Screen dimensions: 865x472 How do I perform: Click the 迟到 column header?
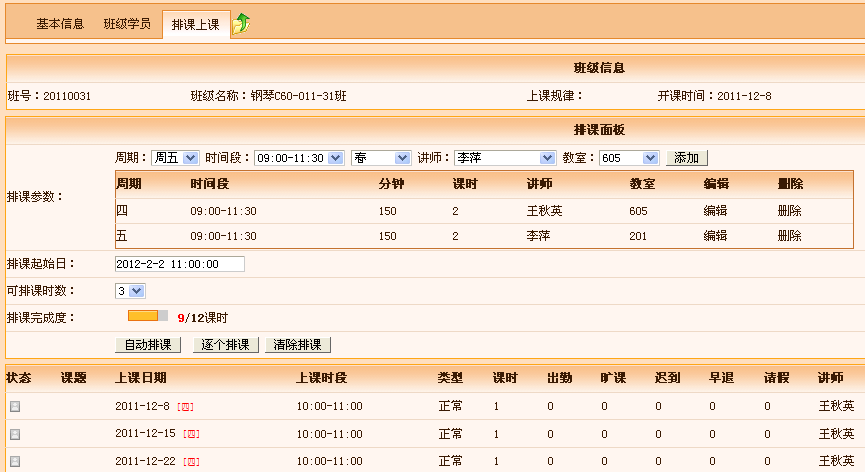coord(668,378)
